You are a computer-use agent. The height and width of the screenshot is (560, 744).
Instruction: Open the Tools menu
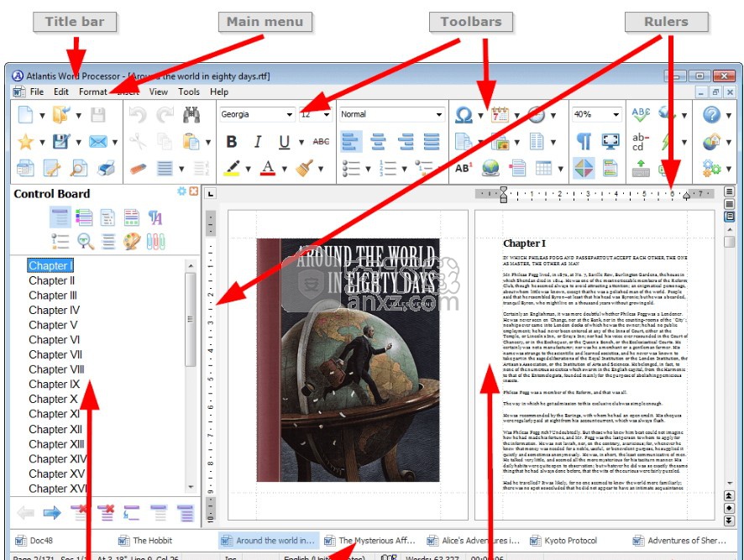coord(188,92)
